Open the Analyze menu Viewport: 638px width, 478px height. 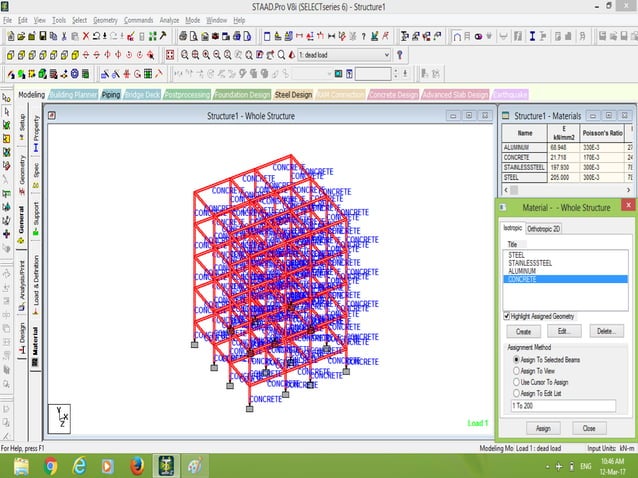(170, 20)
